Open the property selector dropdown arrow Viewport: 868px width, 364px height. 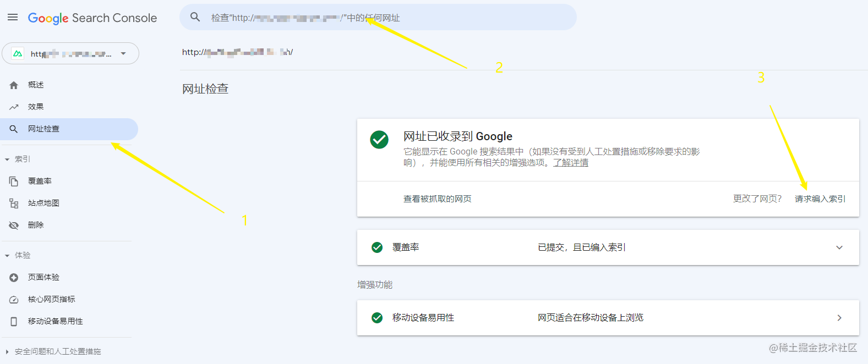[123, 53]
